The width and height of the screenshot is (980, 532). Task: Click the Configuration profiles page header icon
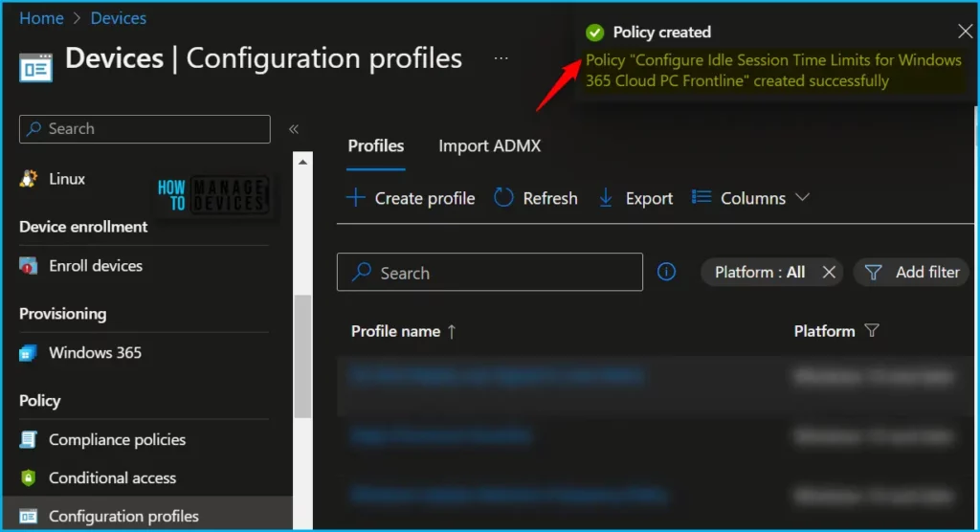point(35,68)
